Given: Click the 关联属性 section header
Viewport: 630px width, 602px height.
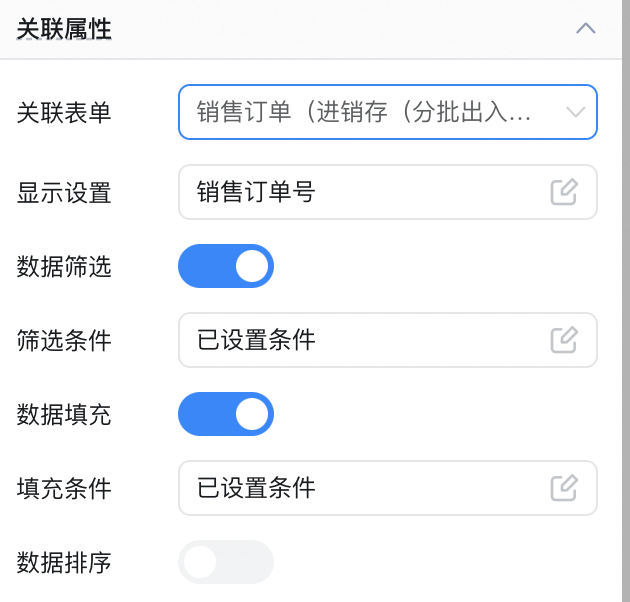Looking at the screenshot, I should tap(311, 29).
